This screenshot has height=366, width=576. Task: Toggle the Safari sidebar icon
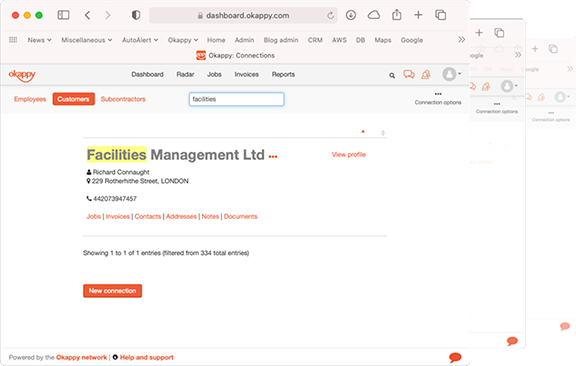63,15
